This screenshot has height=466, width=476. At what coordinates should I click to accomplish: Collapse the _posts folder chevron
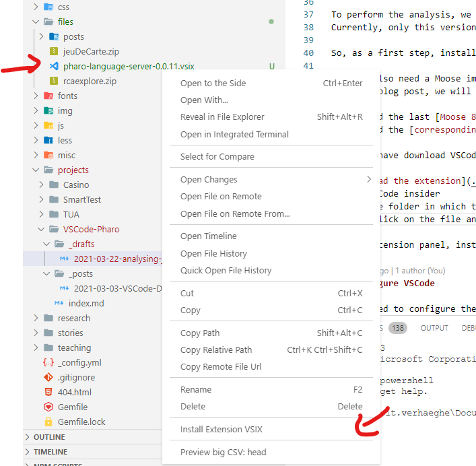(x=46, y=273)
